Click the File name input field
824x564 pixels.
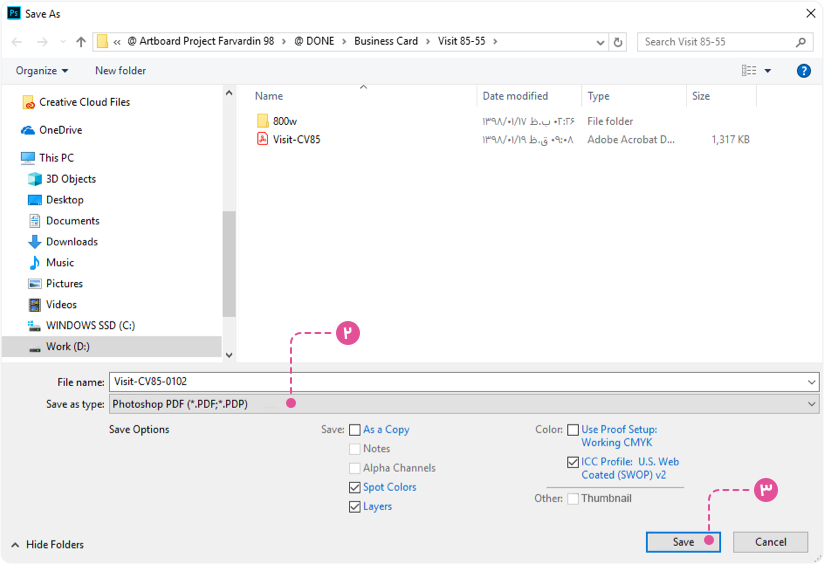click(x=460, y=381)
